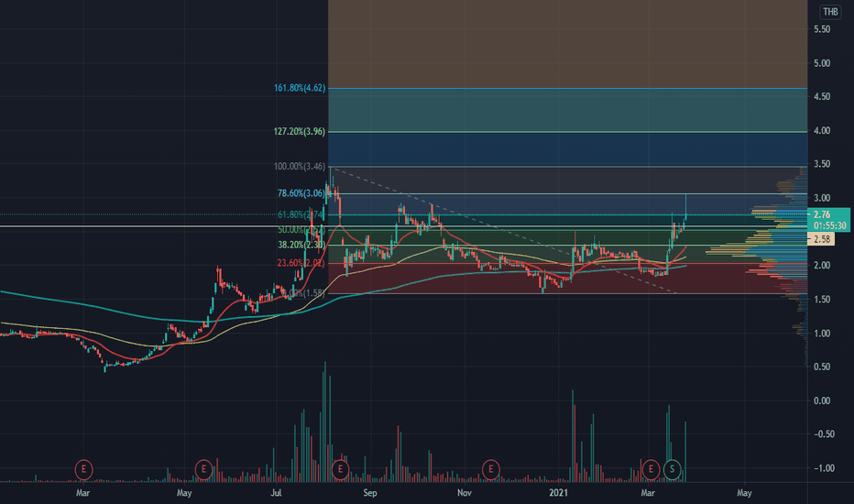Click 1.50 on the price axis
Viewport: 854px width, 504px height.
point(822,300)
